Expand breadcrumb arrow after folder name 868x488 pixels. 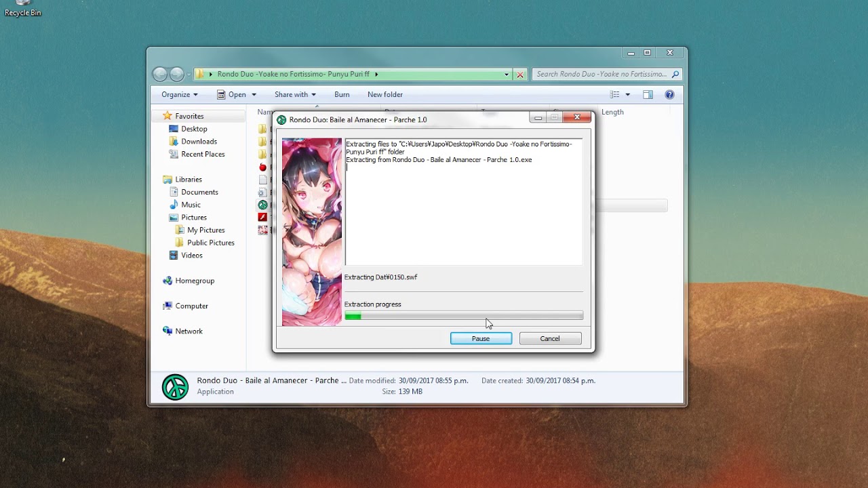tap(376, 74)
